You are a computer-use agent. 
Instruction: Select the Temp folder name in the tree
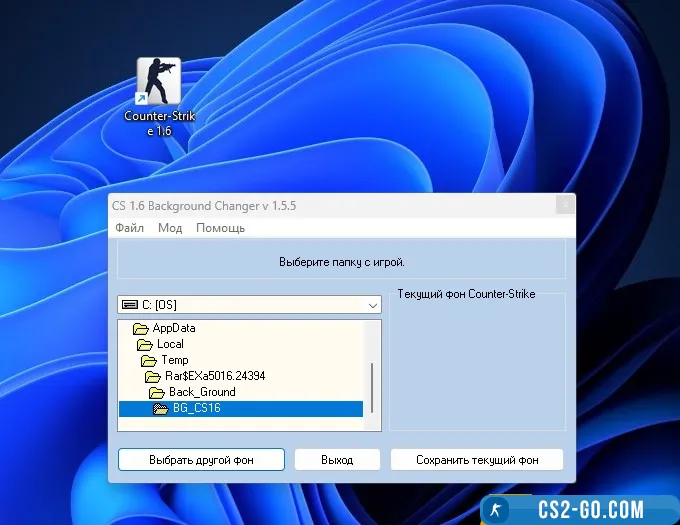click(x=175, y=360)
